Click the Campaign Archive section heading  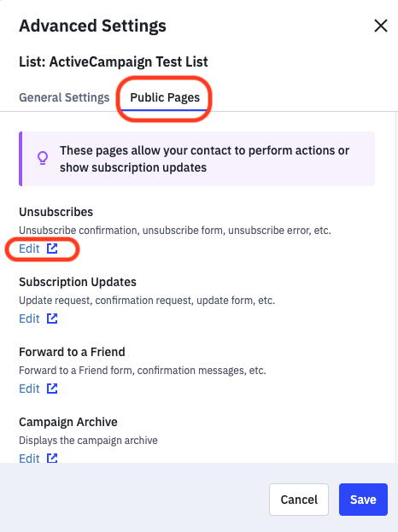coord(68,422)
